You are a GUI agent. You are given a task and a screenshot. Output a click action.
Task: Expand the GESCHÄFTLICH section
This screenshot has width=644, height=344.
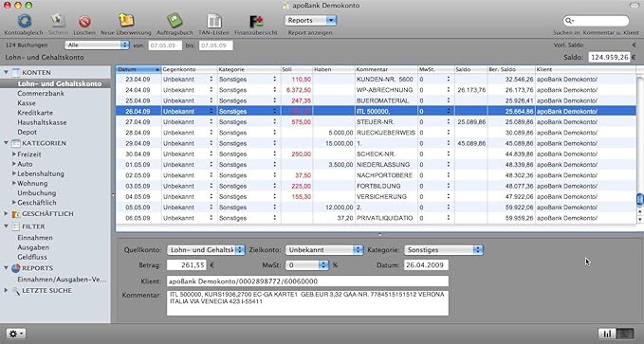click(x=6, y=214)
